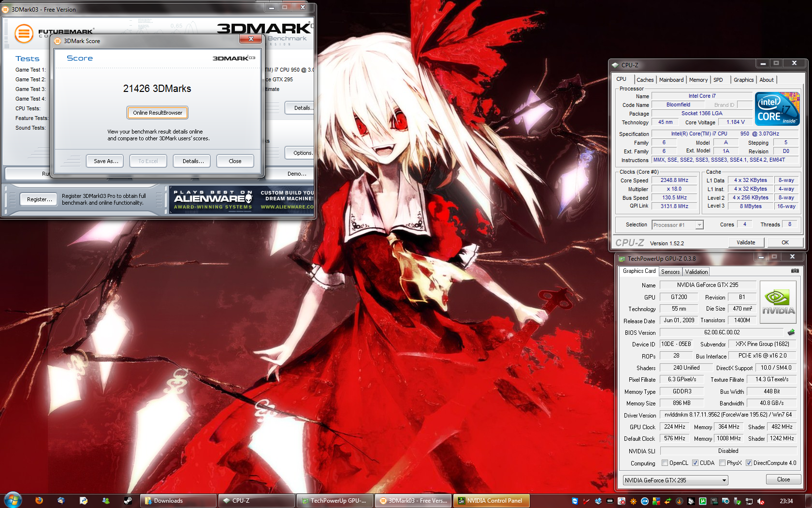Click the Online ResultBrowser button
812x508 pixels.
pyautogui.click(x=158, y=113)
